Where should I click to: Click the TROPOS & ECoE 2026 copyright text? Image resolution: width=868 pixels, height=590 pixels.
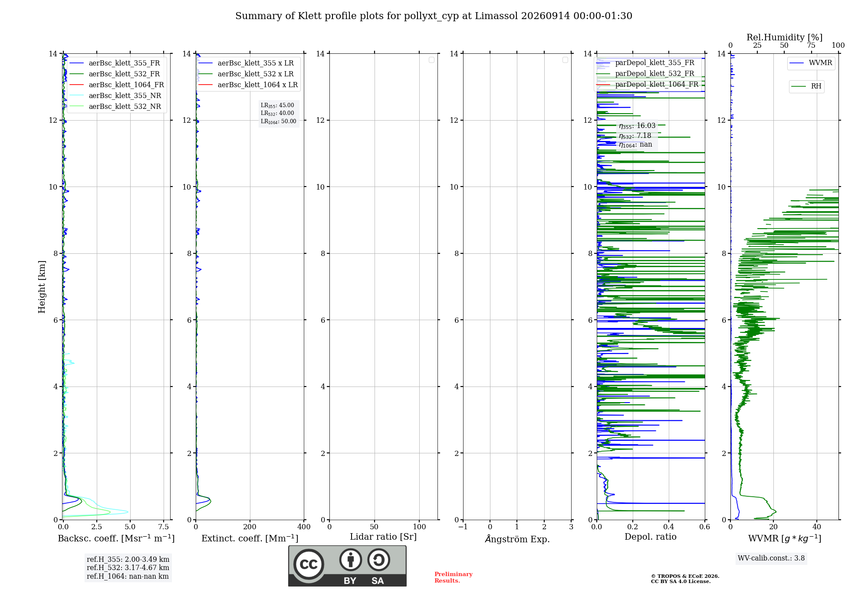[x=685, y=576]
